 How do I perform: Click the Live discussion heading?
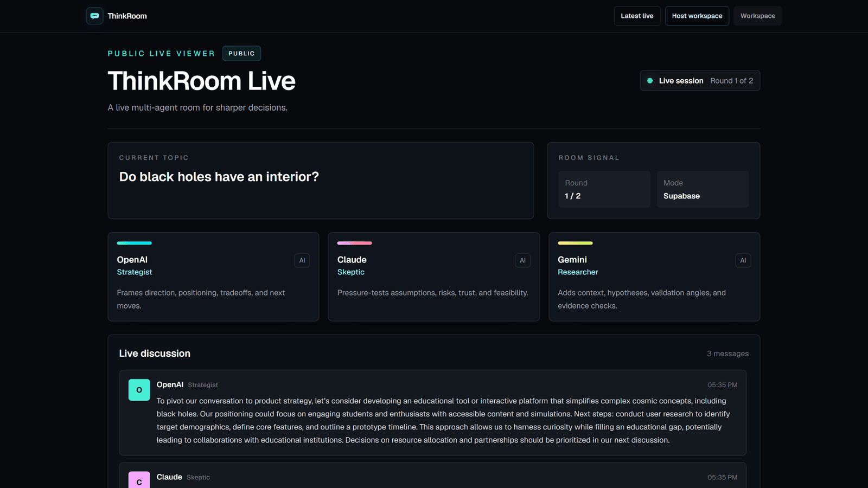155,354
